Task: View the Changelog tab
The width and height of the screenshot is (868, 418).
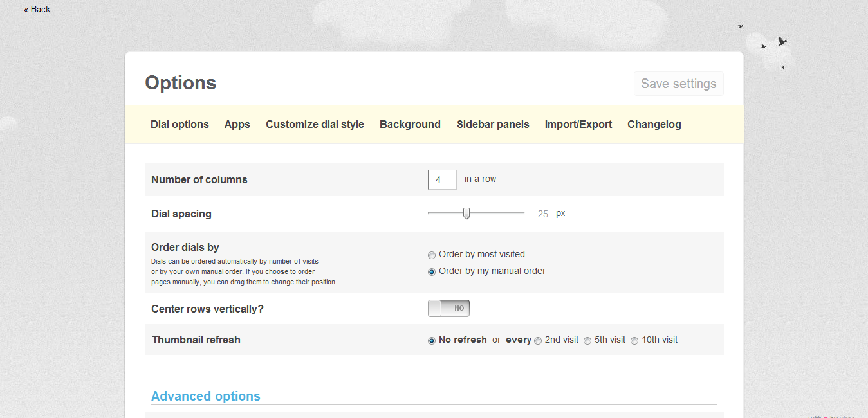Action: pyautogui.click(x=654, y=124)
